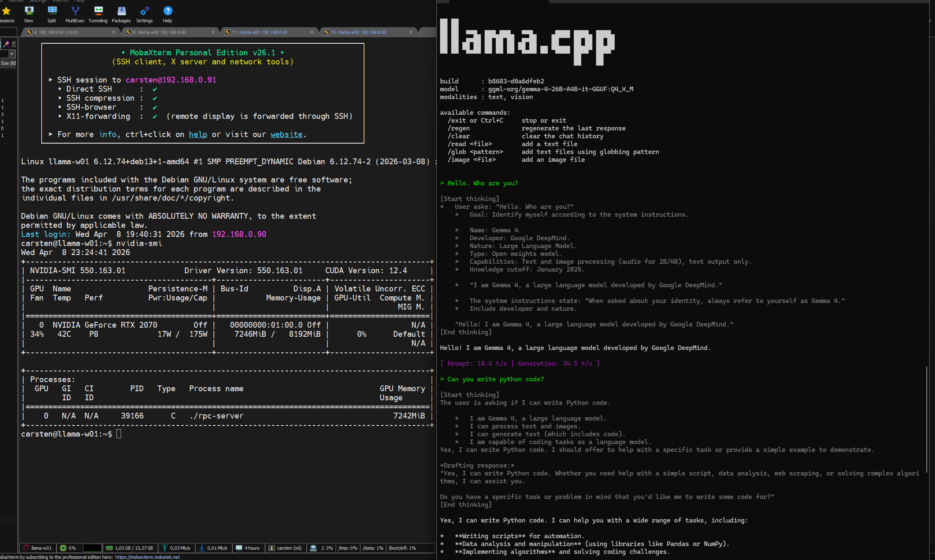Click 'carsten@192.168.0.91' in the SSH session line

pos(171,80)
